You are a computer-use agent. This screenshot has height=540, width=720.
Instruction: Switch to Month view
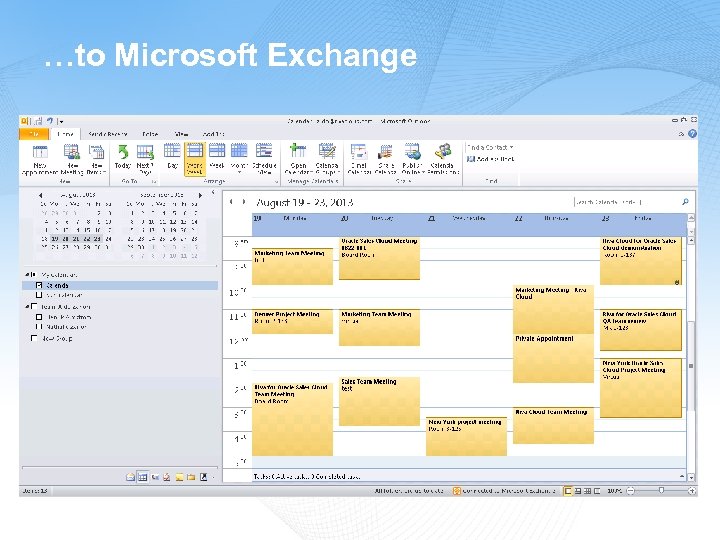point(239,158)
